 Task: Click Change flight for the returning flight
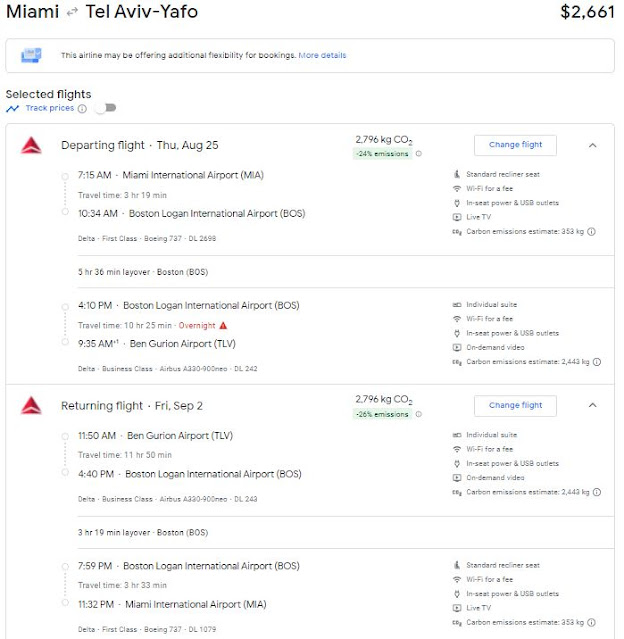(x=515, y=405)
